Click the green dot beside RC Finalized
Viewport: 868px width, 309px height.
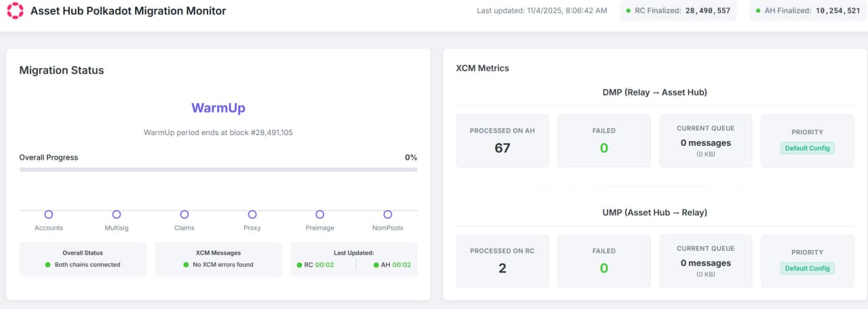click(x=629, y=11)
